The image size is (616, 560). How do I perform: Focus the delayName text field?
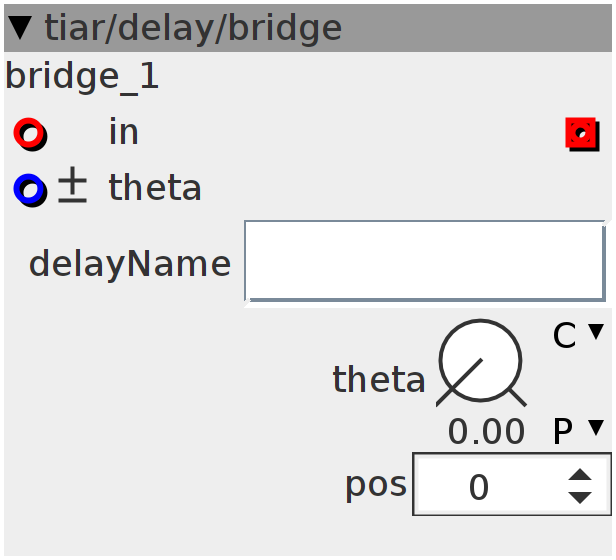coord(425,261)
